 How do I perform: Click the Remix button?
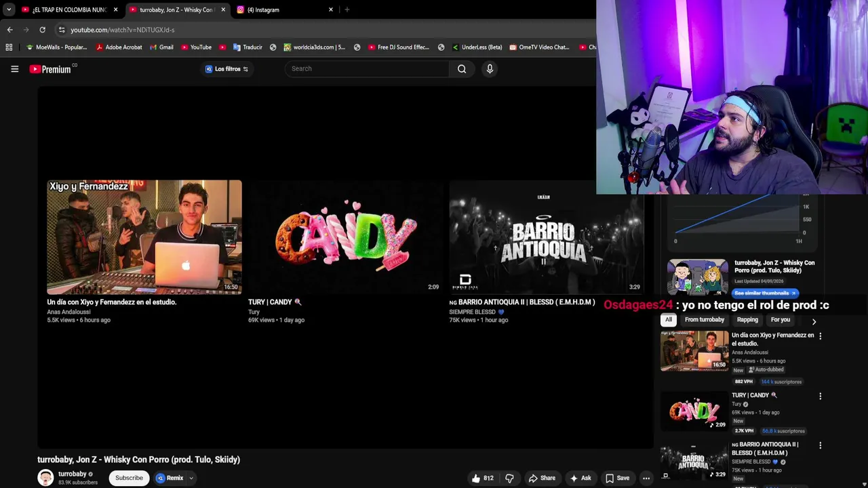[170, 478]
